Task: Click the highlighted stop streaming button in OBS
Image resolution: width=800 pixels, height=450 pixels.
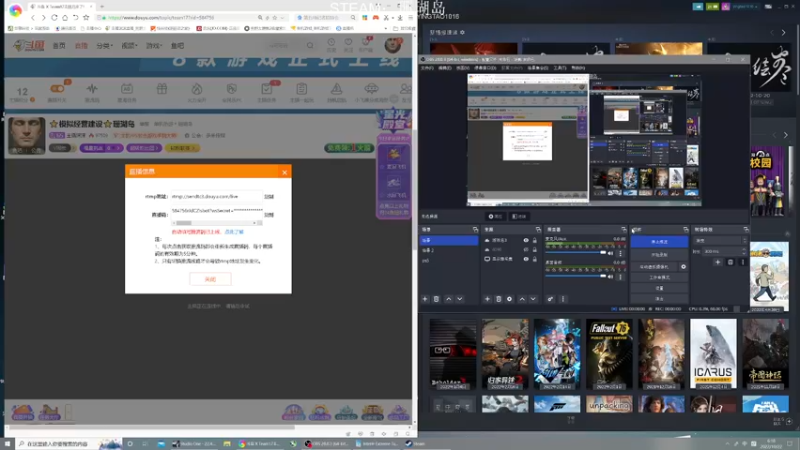Action: click(x=659, y=242)
